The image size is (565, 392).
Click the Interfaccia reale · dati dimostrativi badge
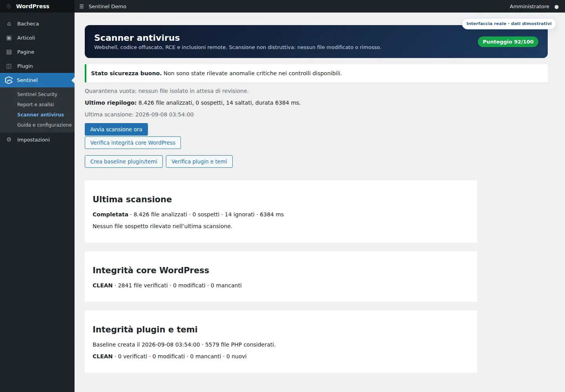click(509, 24)
